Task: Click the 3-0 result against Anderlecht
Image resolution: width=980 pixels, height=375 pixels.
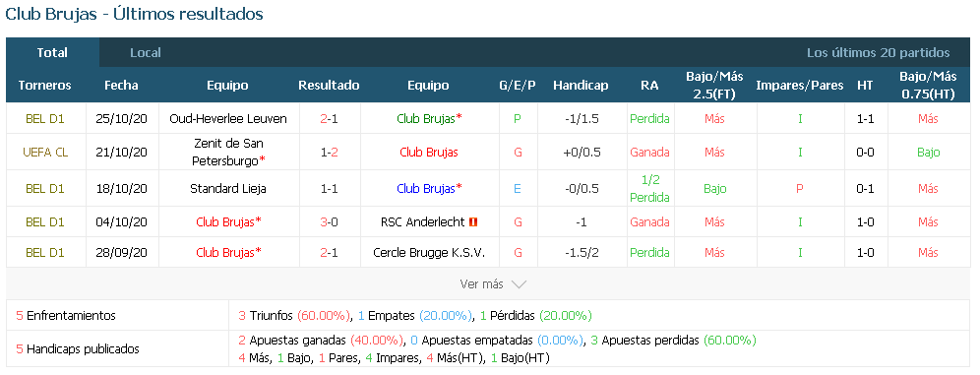Action: coord(330,221)
